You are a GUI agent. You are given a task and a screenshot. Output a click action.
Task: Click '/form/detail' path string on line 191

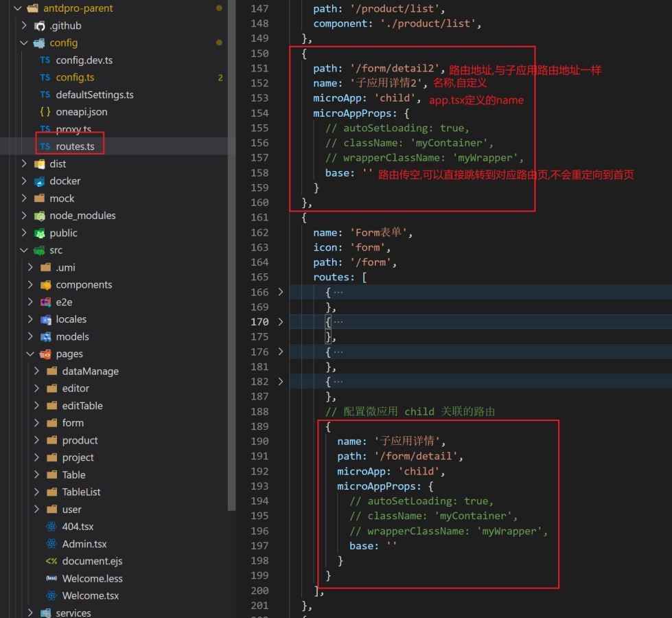[x=415, y=456]
